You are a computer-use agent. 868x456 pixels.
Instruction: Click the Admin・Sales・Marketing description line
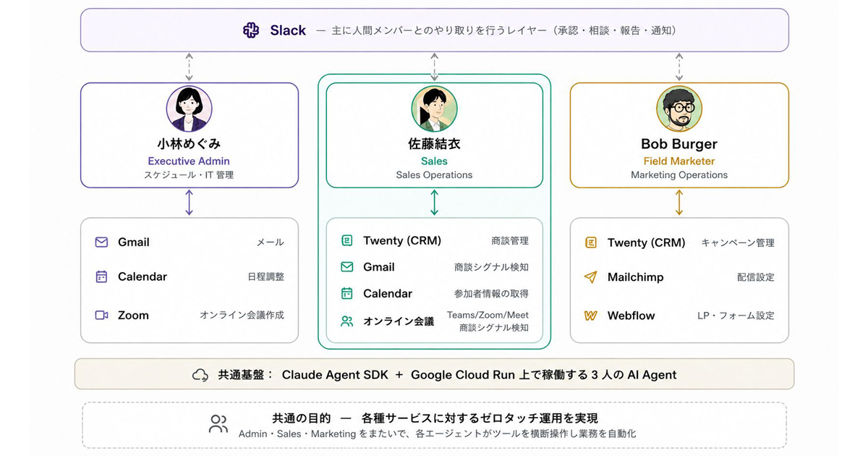438,434
